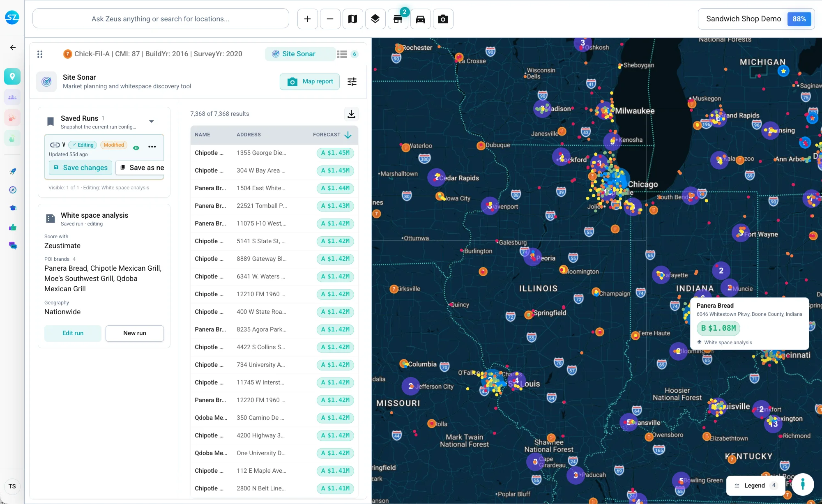Viewport: 822px width, 504px height.
Task: Select the 8235 Agora Park... Panera row
Action: (274, 329)
